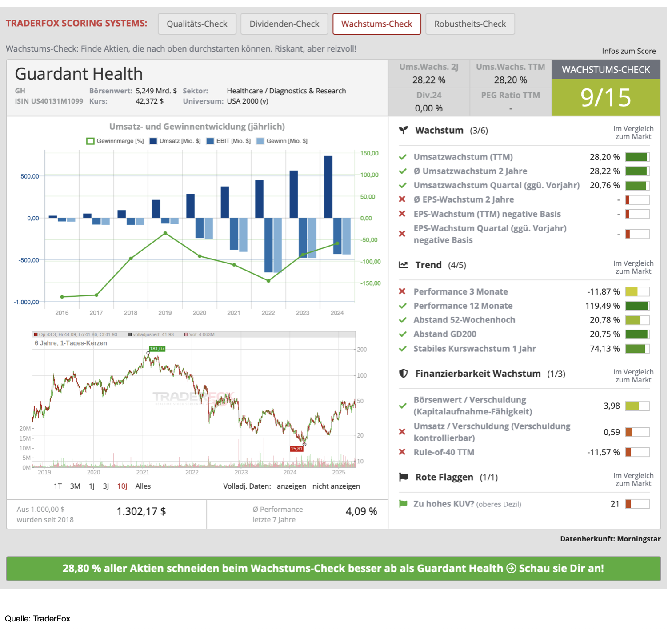Select the Alles chart timeframe
672x629 pixels.
pos(143,486)
